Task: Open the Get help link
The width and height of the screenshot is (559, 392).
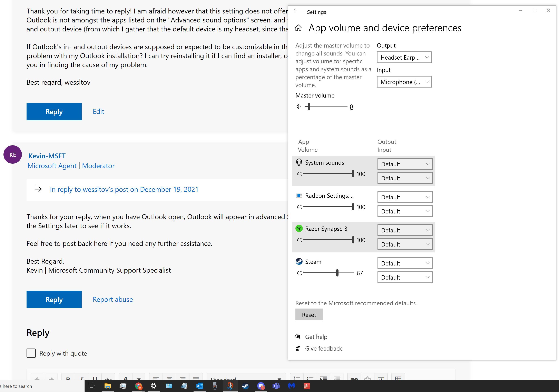Action: 316,337
